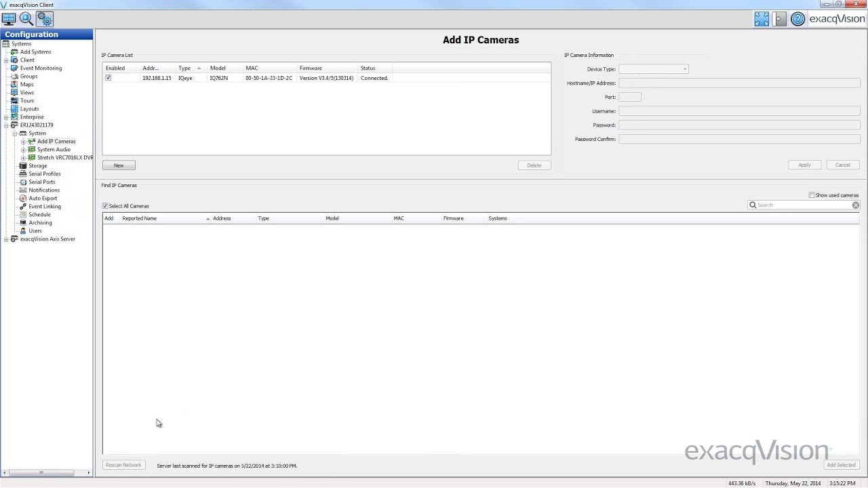Screen dimensions: 868x488
Task: Select Archiving in the tree
Action: click(x=40, y=223)
